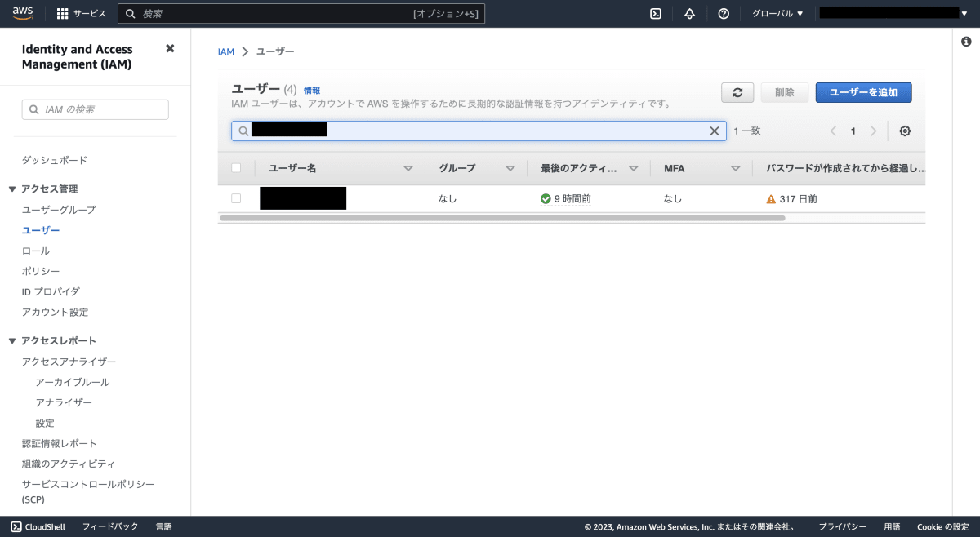Open アクセスアナライザー in the sidebar
The height and width of the screenshot is (537, 980).
pos(69,362)
